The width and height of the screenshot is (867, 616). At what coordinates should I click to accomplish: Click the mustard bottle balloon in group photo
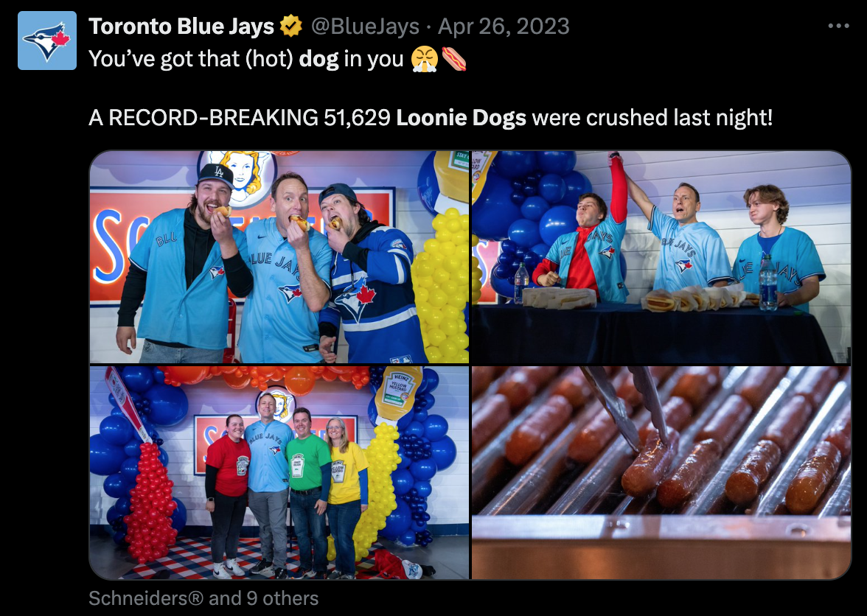(397, 392)
